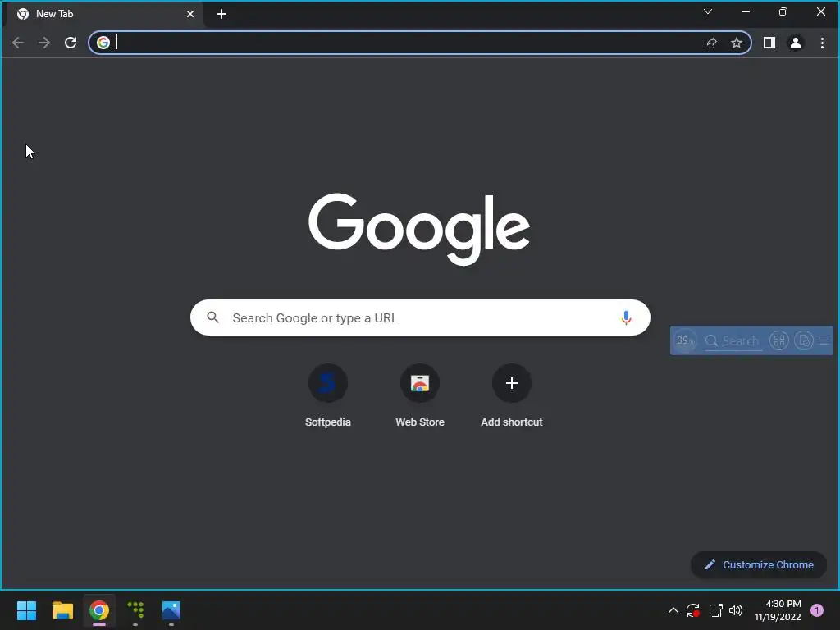Open the Chrome side panel

769,43
